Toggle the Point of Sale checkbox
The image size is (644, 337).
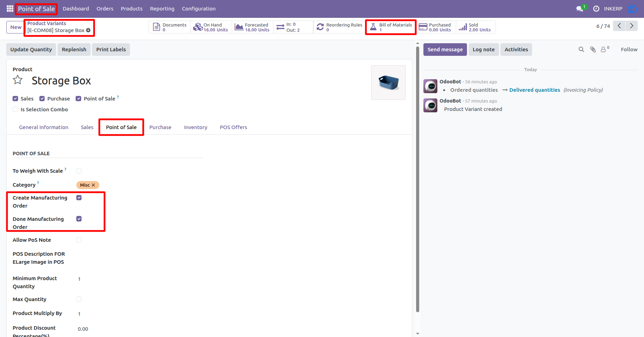tap(78, 99)
